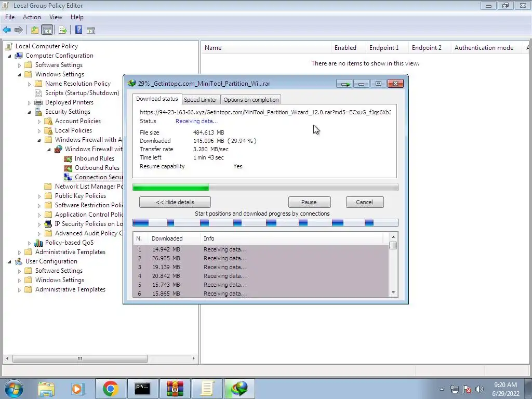Open the Help menu

77,17
